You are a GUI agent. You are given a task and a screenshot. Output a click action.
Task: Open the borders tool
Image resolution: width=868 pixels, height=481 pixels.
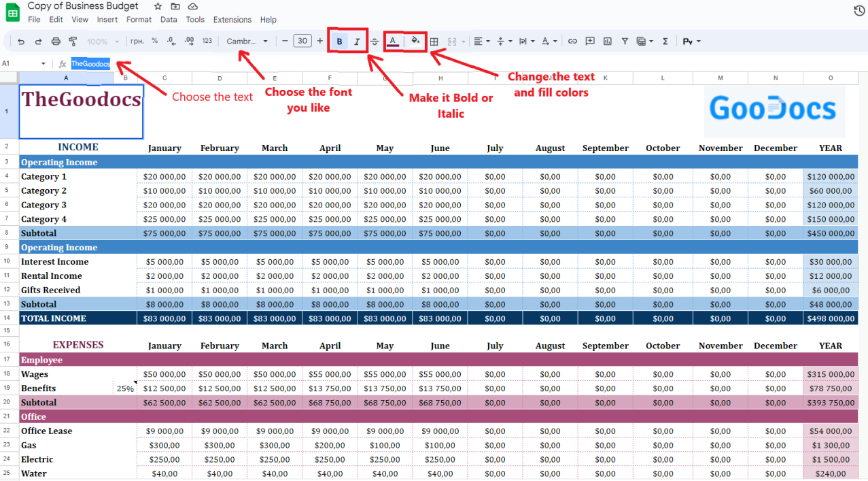coord(434,42)
